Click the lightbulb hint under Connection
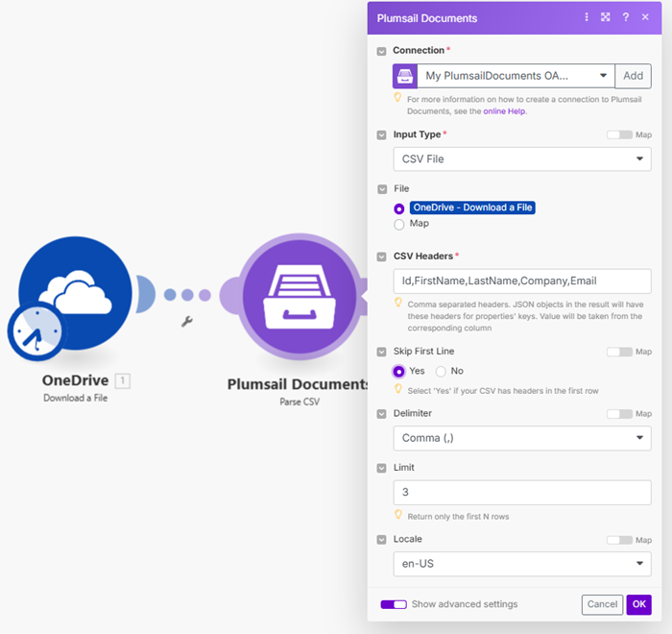672x634 pixels. (397, 98)
